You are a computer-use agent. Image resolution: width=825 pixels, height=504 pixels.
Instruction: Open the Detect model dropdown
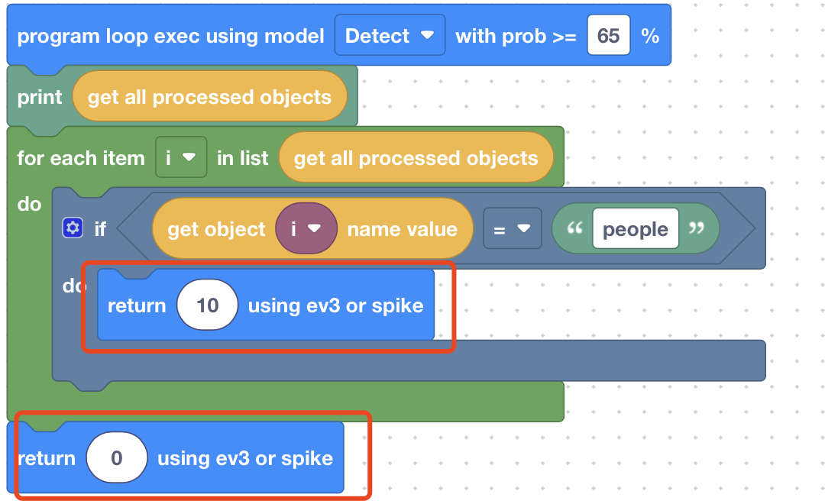point(390,36)
